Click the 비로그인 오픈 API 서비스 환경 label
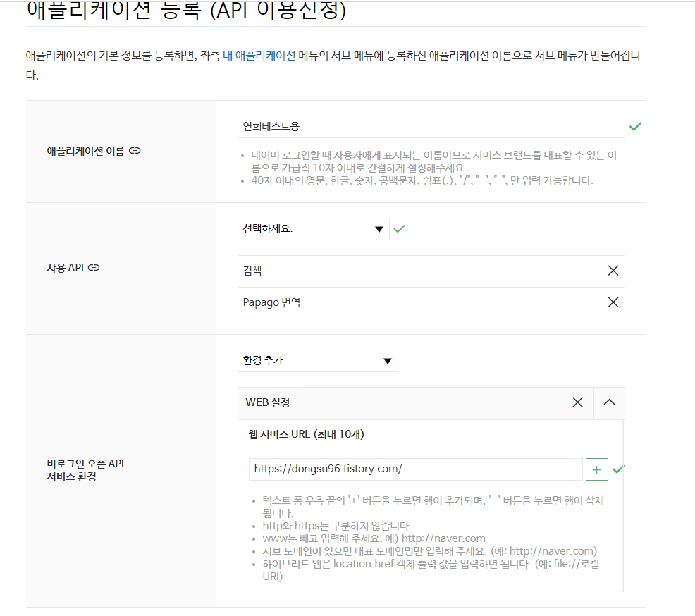695x616 pixels. 85,470
